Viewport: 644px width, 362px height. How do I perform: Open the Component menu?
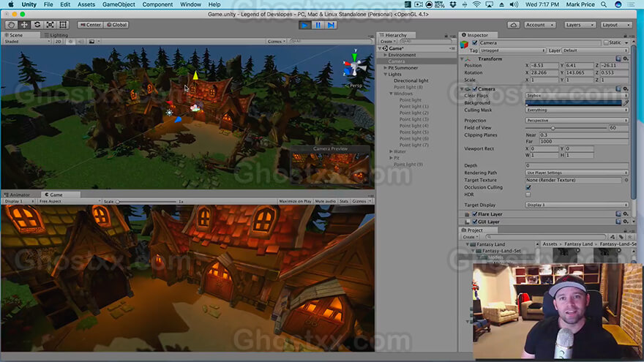coord(158,4)
